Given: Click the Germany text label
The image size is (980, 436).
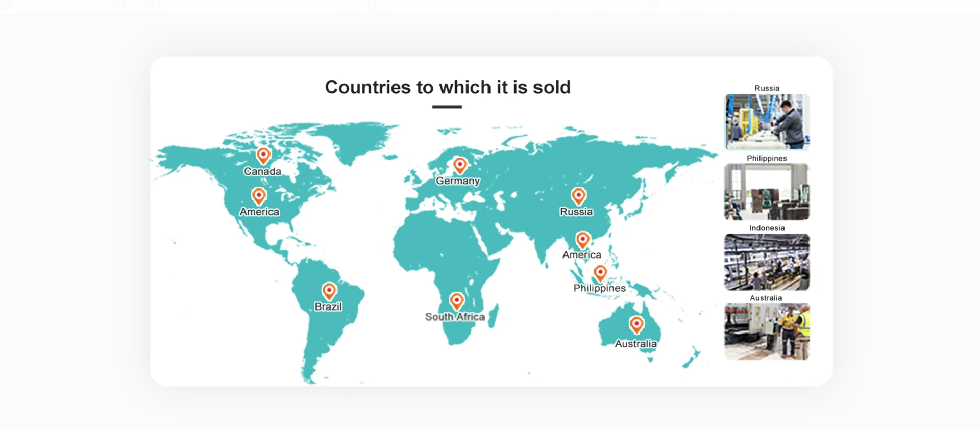Looking at the screenshot, I should (458, 181).
